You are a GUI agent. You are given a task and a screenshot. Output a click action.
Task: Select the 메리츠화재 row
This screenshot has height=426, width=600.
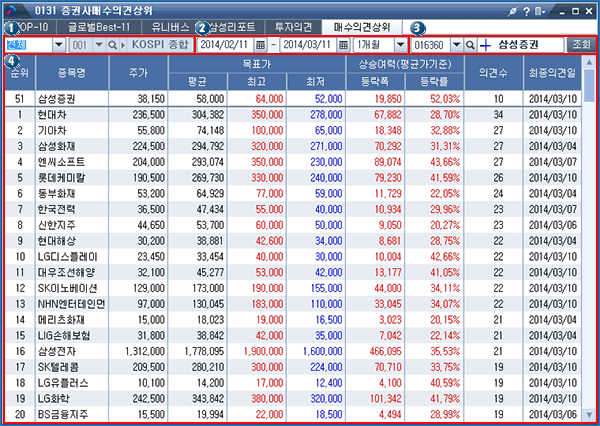pos(293,320)
